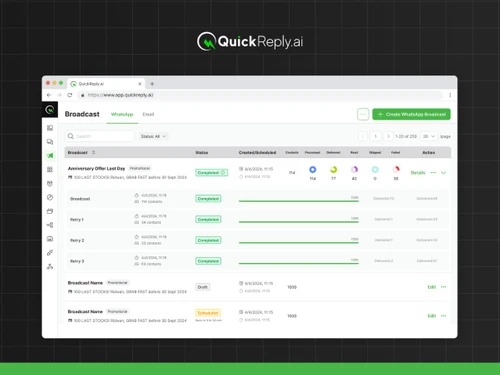
Task: Click the Completed badge on Anniversary Offer row
Action: coord(211,172)
